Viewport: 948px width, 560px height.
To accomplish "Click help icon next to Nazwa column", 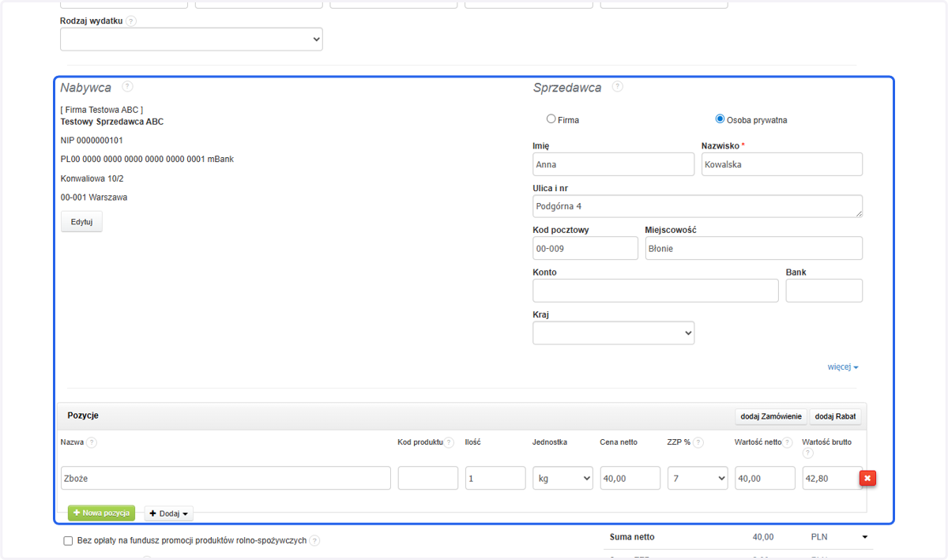I will coord(92,442).
